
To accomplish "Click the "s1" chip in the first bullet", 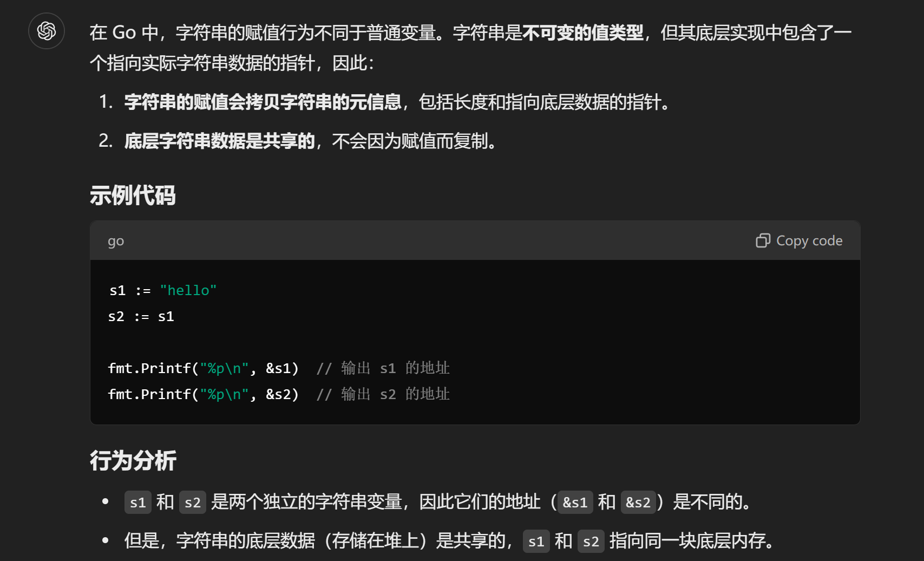I will [x=137, y=503].
